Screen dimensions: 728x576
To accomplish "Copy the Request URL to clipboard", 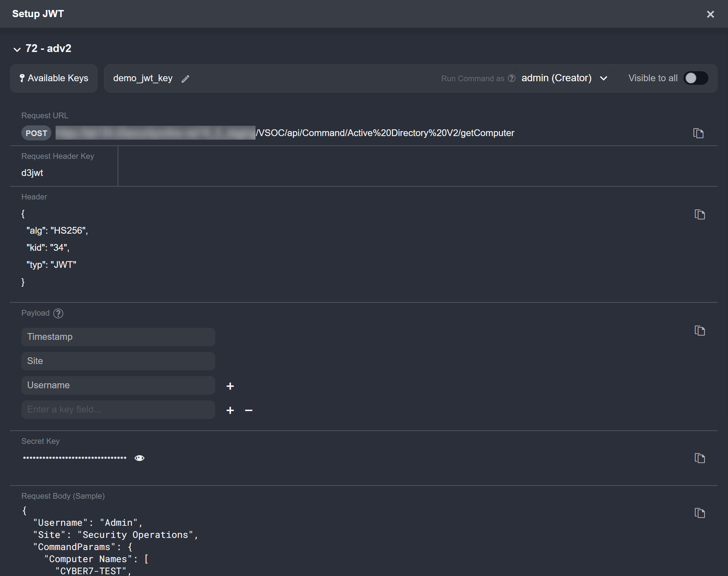I will (698, 133).
